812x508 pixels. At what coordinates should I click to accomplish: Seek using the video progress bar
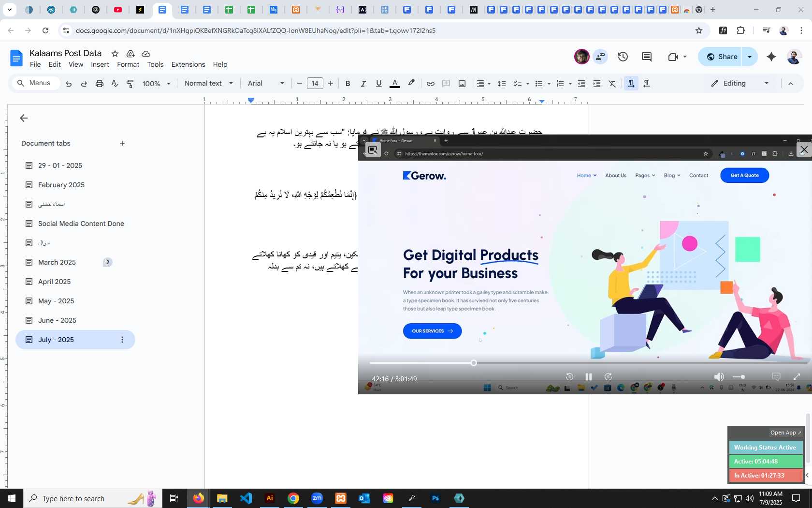pyautogui.click(x=588, y=363)
